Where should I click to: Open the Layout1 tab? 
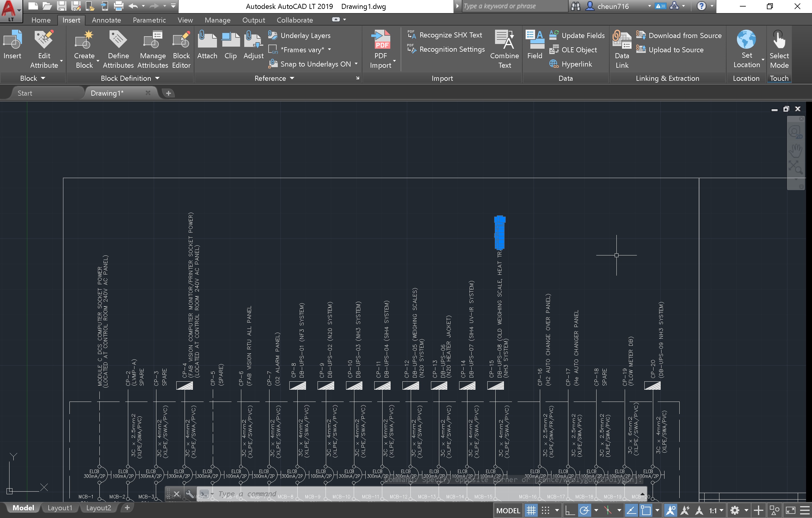pyautogui.click(x=60, y=508)
